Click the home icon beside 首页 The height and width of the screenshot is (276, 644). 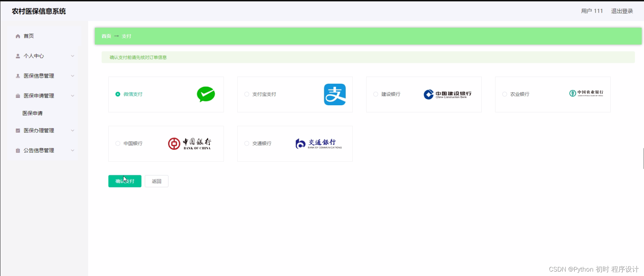click(18, 36)
